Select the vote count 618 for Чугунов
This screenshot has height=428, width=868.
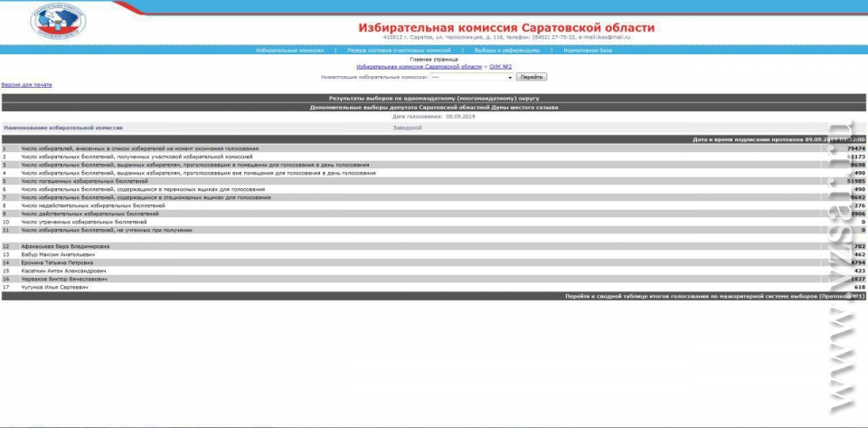(x=860, y=288)
